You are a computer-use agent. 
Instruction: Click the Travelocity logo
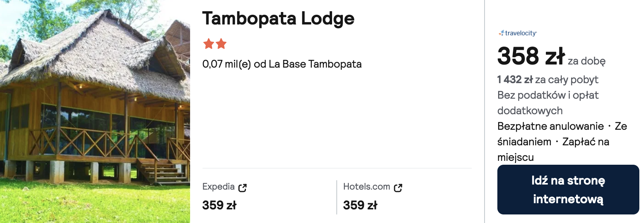coord(518,33)
